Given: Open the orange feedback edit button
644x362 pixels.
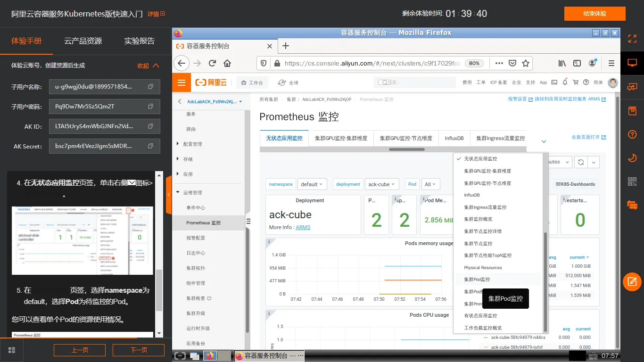Looking at the screenshot, I should 632,282.
